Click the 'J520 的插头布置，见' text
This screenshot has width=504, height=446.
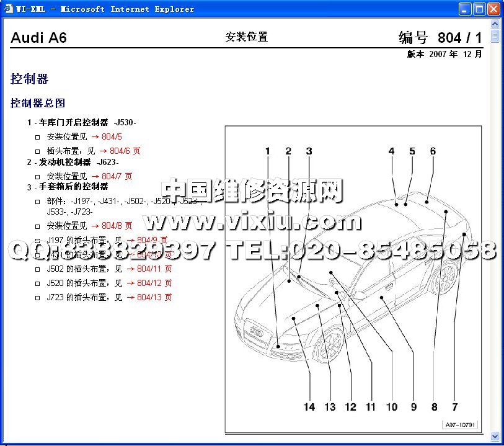(84, 283)
